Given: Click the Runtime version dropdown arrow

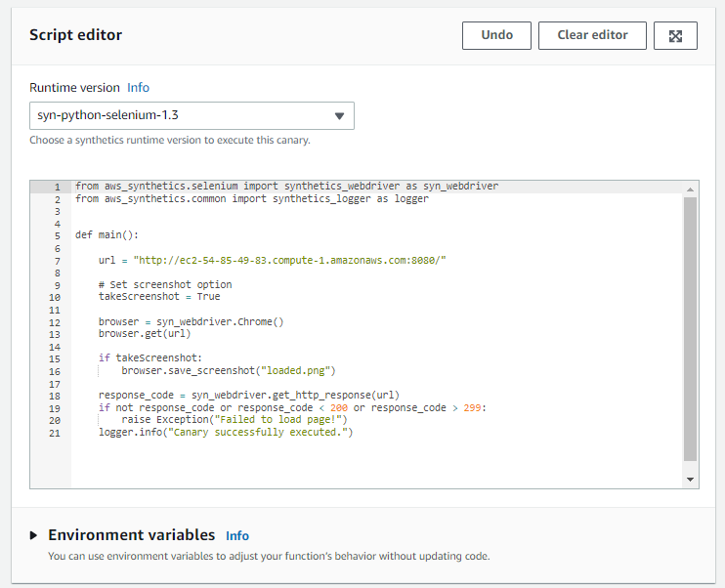Looking at the screenshot, I should 339,116.
